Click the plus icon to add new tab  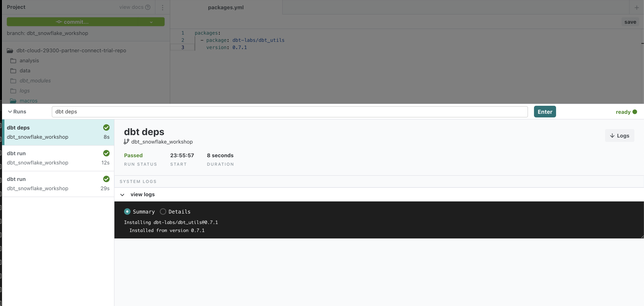click(637, 7)
